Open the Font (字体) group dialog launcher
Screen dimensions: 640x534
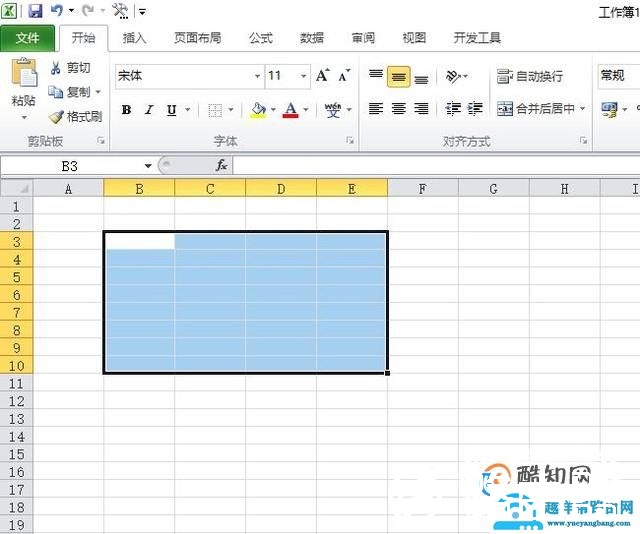pos(350,141)
